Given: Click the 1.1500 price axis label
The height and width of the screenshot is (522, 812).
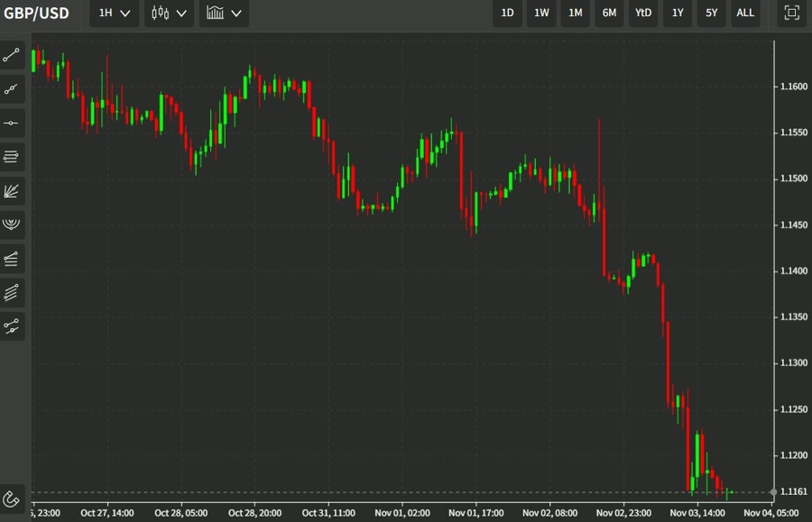Looking at the screenshot, I should (x=794, y=179).
